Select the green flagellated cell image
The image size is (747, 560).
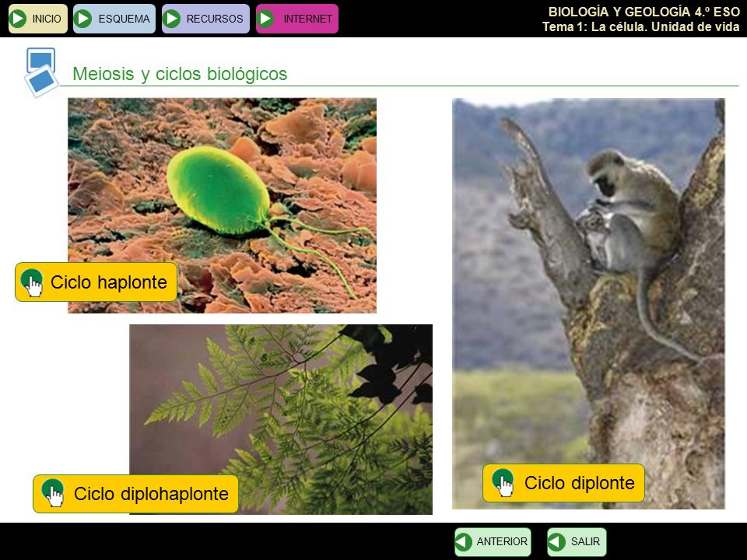[222, 205]
